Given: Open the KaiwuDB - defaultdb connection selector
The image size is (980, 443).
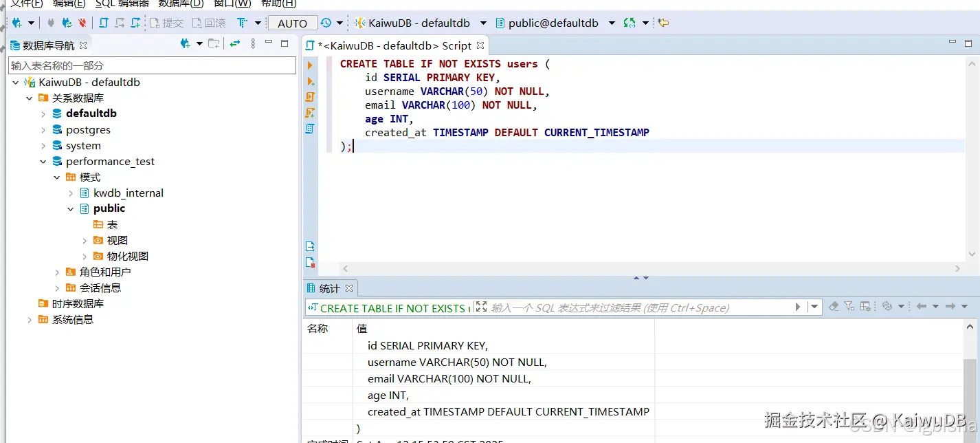Looking at the screenshot, I should (x=420, y=23).
